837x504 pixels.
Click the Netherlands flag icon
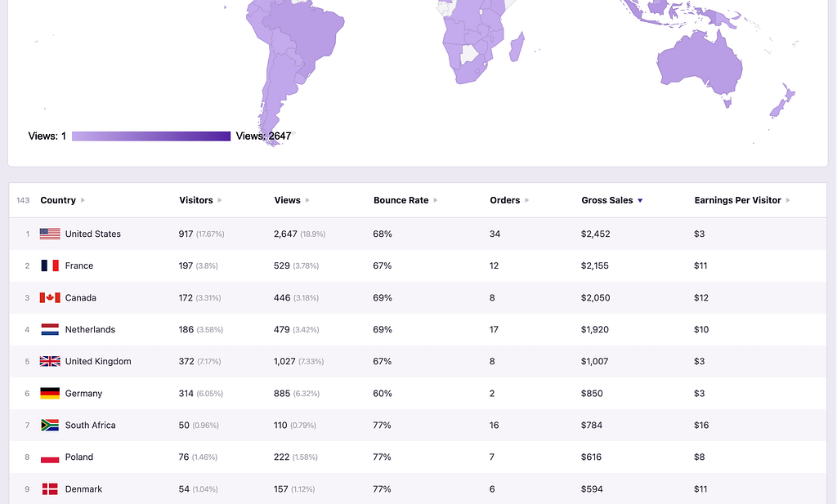click(x=49, y=329)
